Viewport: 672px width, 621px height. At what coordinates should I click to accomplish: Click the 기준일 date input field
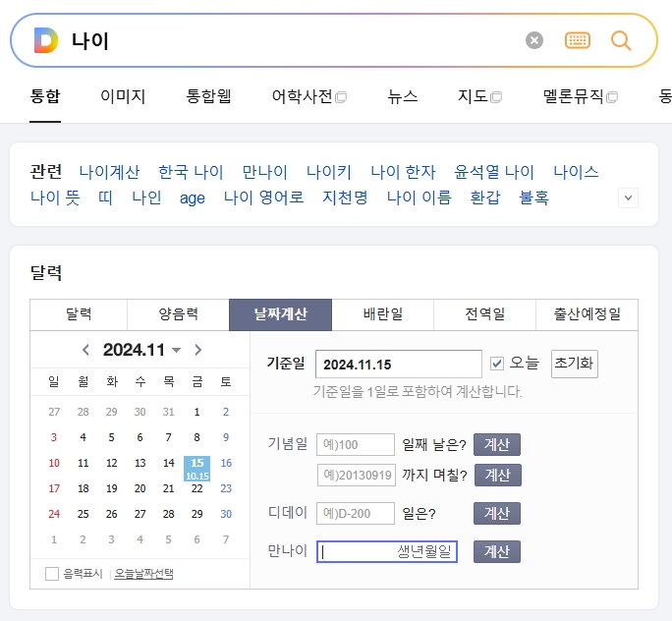pos(399,365)
